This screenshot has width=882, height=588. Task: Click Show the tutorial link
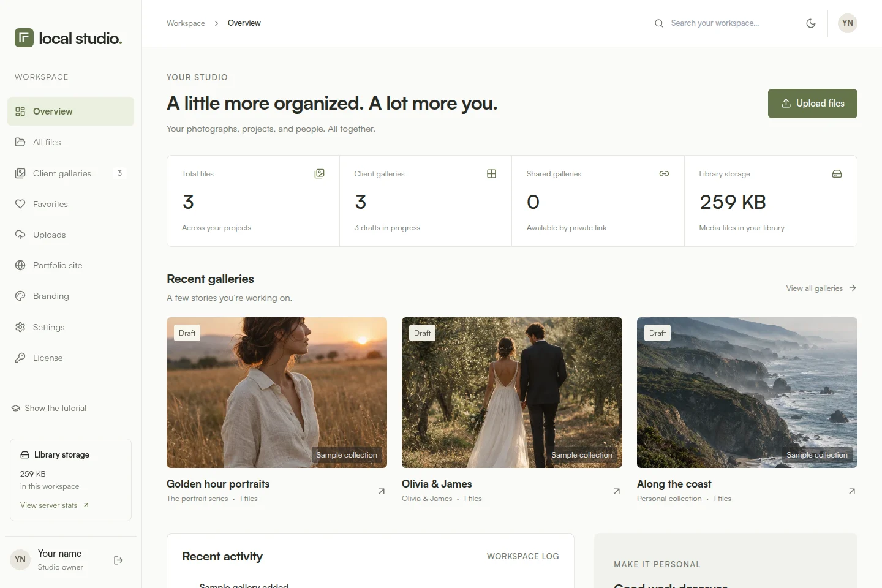click(49, 408)
